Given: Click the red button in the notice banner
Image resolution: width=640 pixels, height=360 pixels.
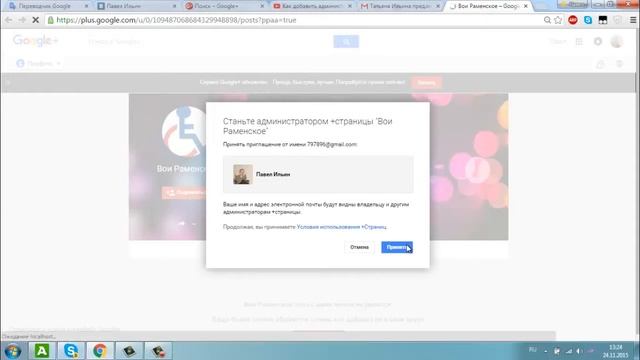Looking at the screenshot, I should click(x=426, y=82).
